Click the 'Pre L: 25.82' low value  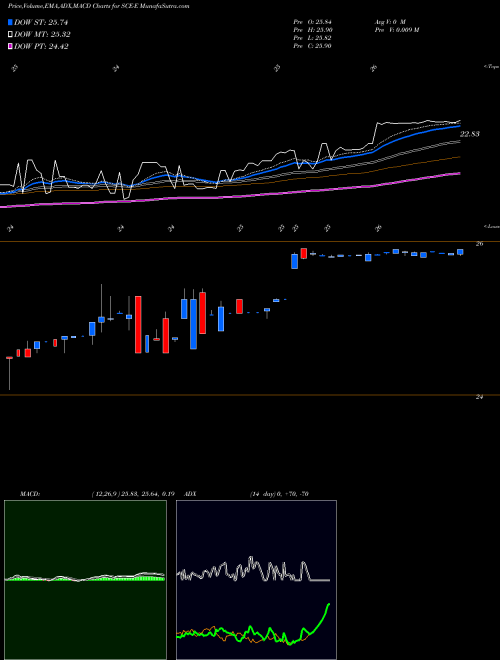pos(313,38)
